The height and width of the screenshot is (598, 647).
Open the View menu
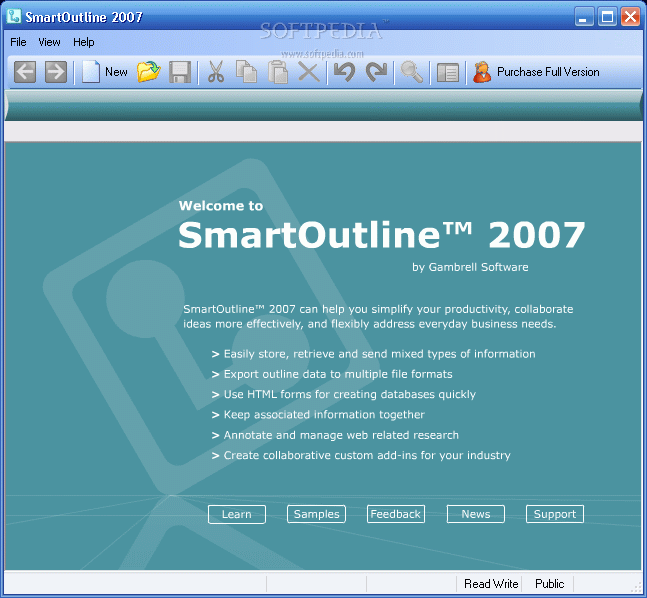[49, 42]
